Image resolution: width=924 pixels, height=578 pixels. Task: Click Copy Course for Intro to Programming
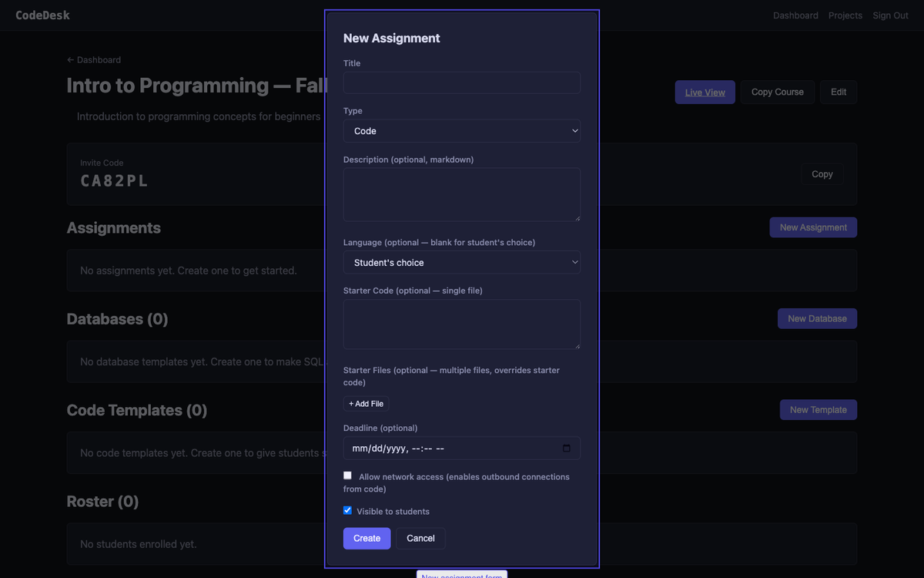(x=777, y=91)
